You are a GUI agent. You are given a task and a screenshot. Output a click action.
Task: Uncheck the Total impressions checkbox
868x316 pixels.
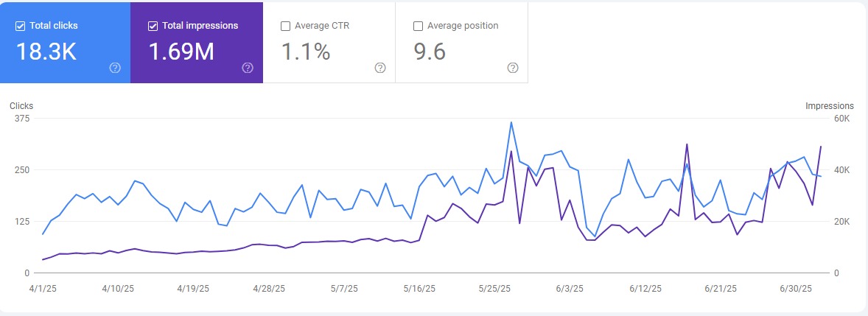[153, 26]
